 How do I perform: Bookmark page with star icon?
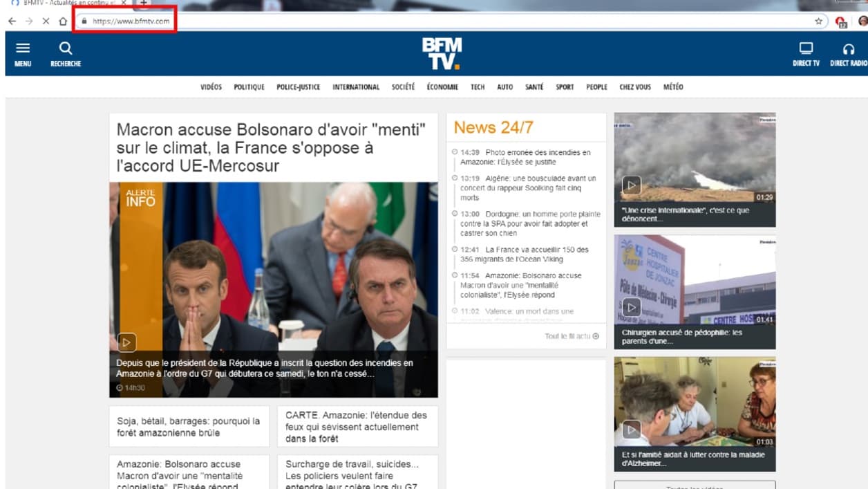pyautogui.click(x=818, y=21)
